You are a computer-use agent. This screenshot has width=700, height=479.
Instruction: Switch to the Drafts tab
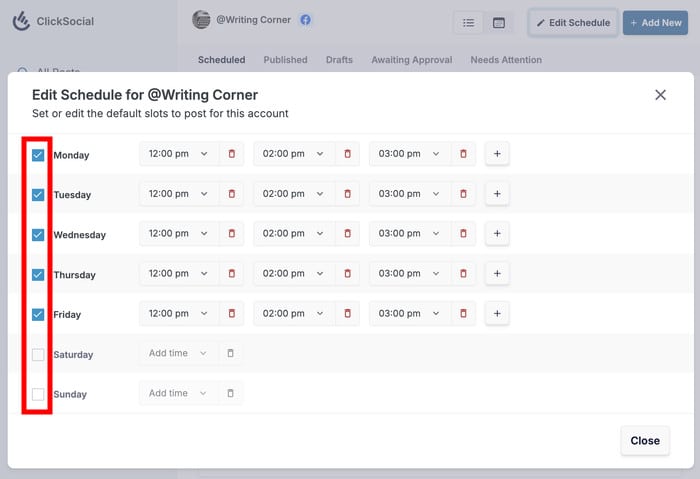pyautogui.click(x=339, y=60)
